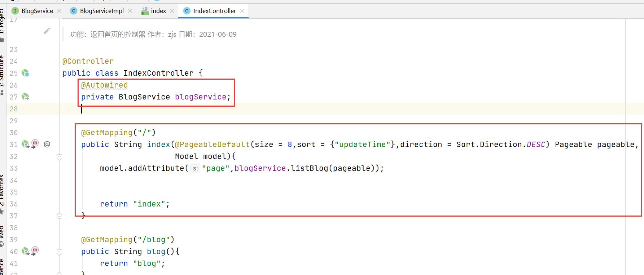
Task: Close the BlogServiceImpl tab
Action: coord(130,11)
